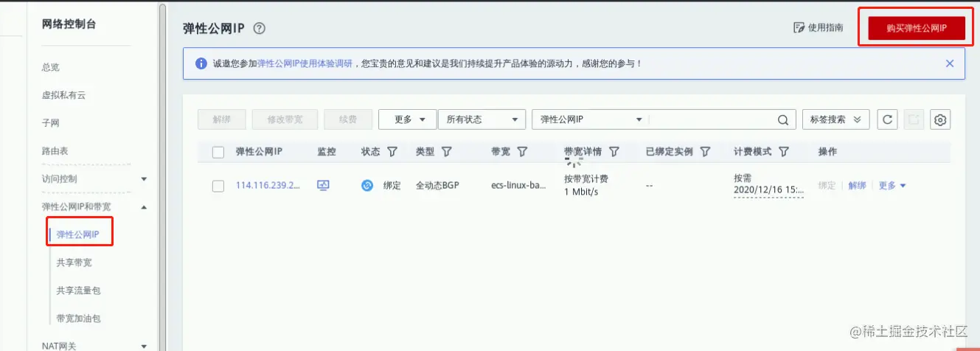Click billing time 2020/12/16 15:...
This screenshot has width=980, height=351.
768,191
